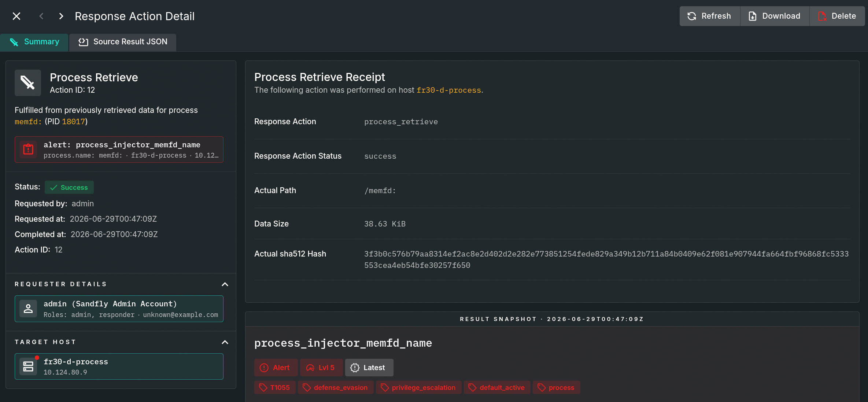Select the default_active tag
Screen dimensions: 868x402
pos(497,388)
